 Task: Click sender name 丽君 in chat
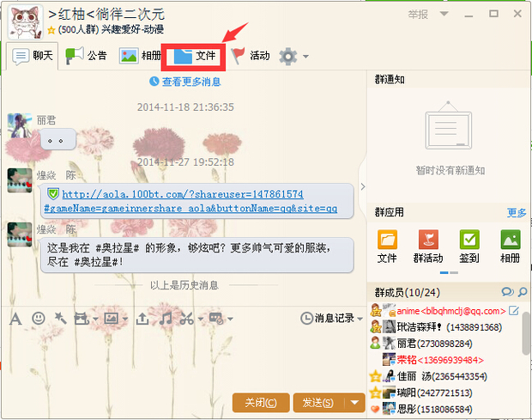[46, 120]
